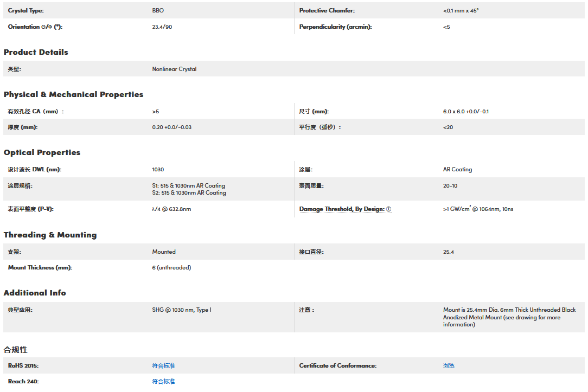Viewport: 588px width, 392px height.
Task: Click the info icon beside Damage Threshold
Action: point(388,209)
